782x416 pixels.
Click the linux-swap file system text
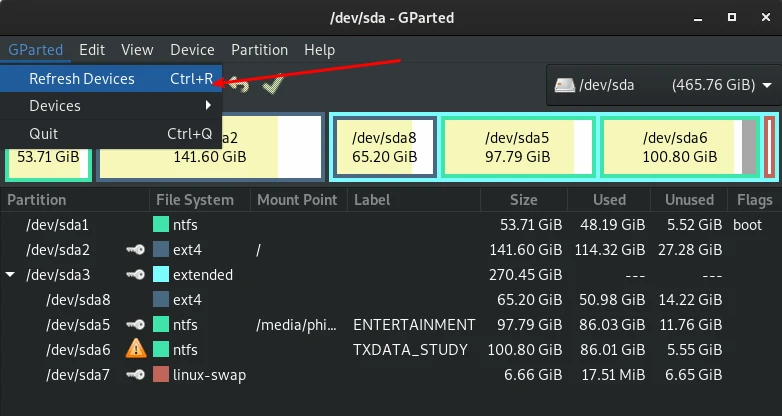pos(209,375)
